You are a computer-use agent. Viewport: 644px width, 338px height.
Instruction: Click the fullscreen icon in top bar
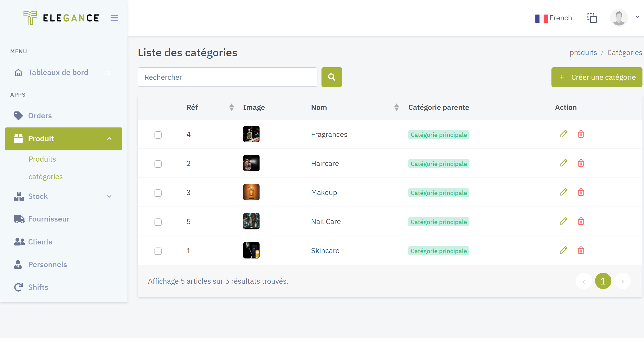tap(592, 18)
